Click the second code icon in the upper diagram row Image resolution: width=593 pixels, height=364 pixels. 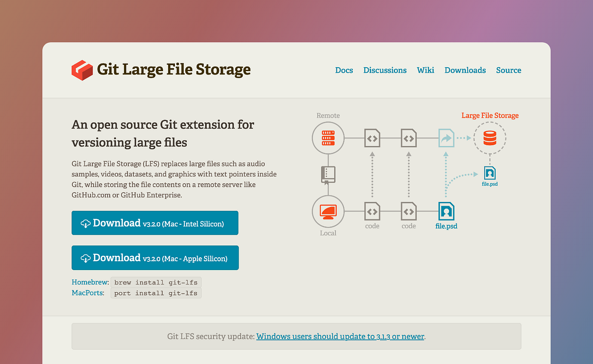(x=409, y=138)
